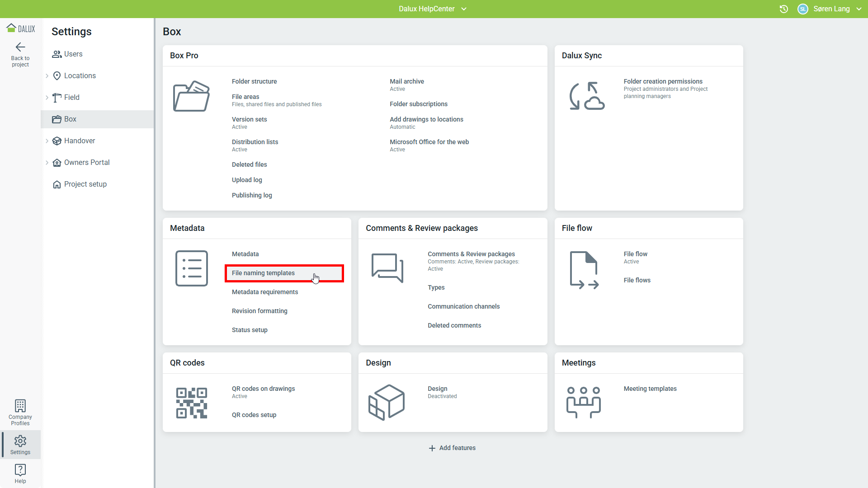Click the Dalux logo at top left
This screenshot has width=868, height=488.
tap(21, 28)
